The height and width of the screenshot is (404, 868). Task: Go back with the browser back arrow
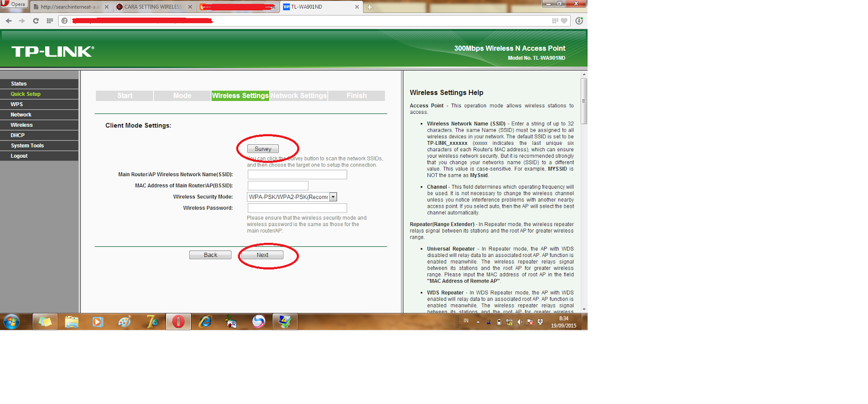pos(9,21)
